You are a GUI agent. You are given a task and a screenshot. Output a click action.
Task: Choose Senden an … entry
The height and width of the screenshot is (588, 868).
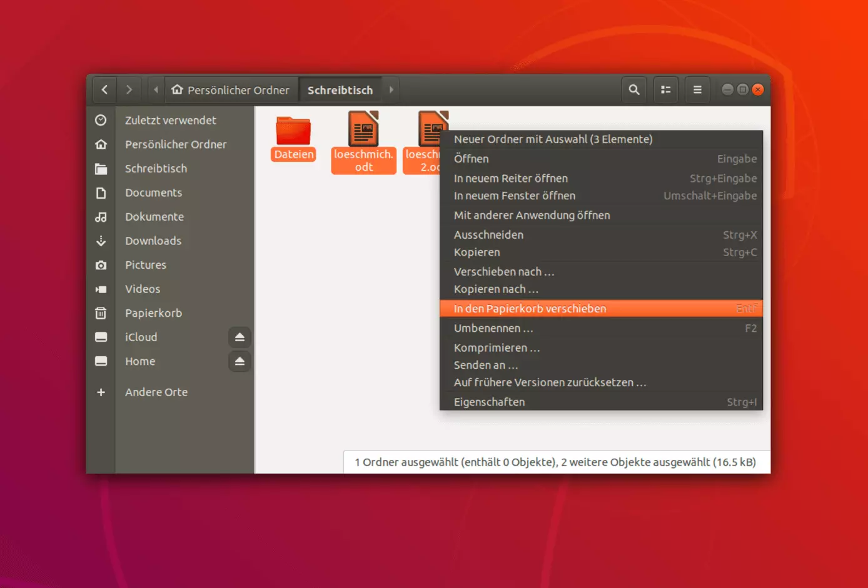coord(601,365)
